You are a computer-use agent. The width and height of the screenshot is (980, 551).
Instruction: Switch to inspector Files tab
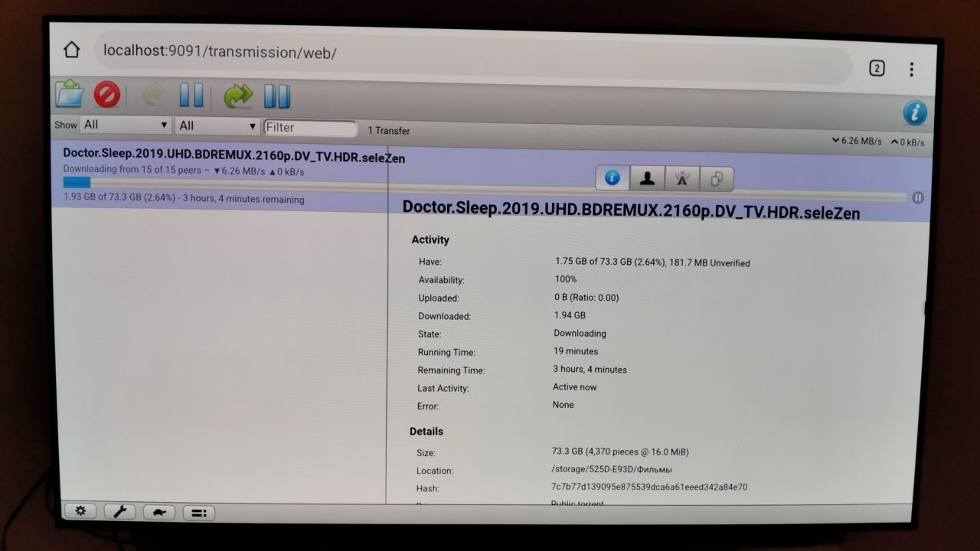tap(717, 179)
